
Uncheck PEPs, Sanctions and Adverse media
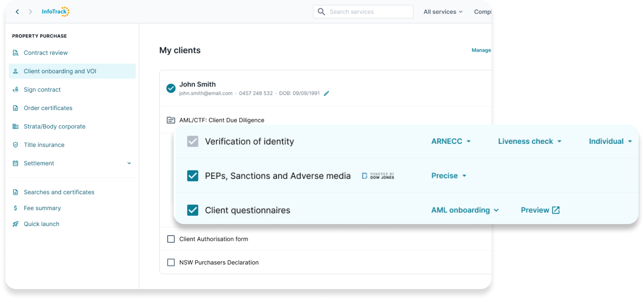coord(193,176)
